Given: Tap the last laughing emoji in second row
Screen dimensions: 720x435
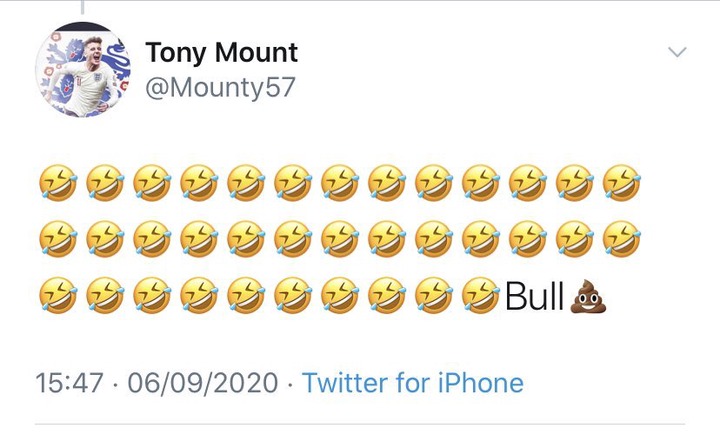Looking at the screenshot, I should pos(623,240).
